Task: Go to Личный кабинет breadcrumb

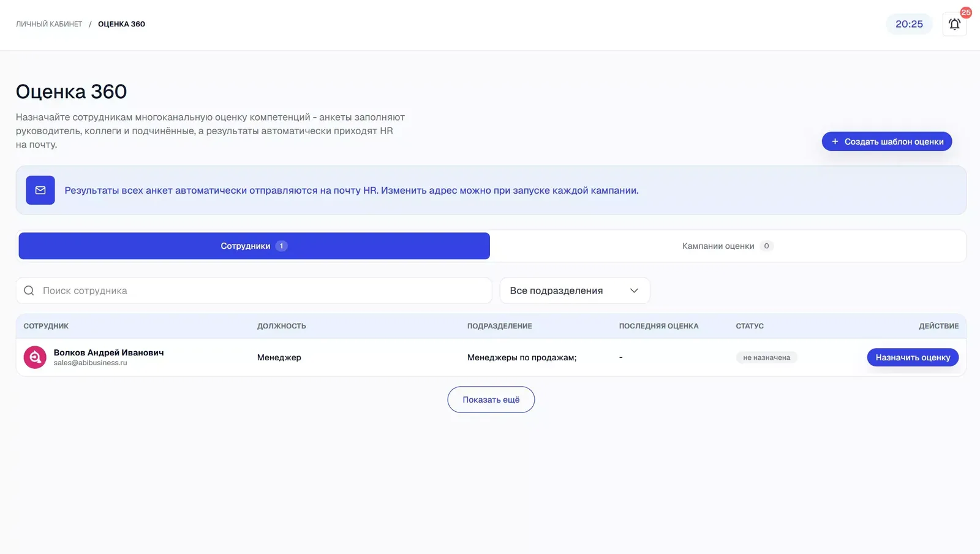Action: click(49, 24)
